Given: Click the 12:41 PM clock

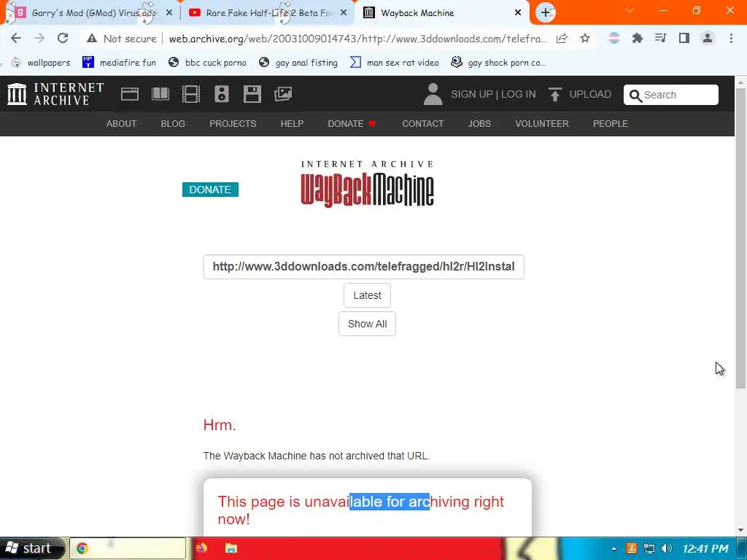Looking at the screenshot, I should click(705, 548).
